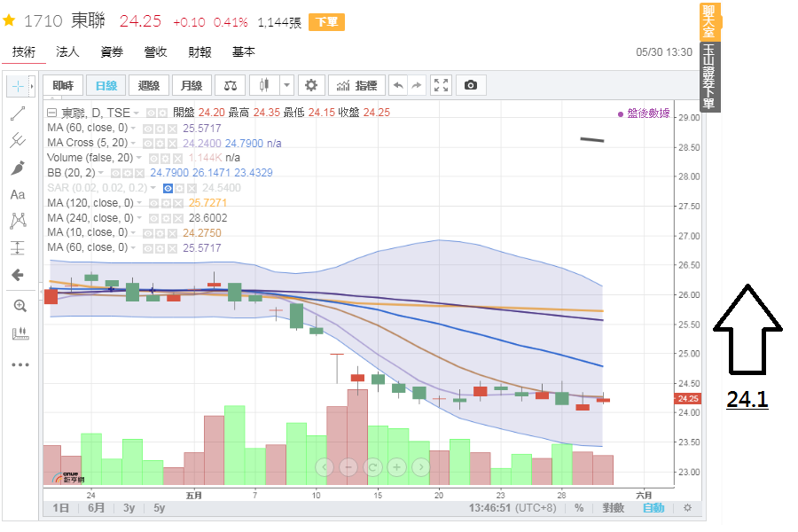Select the crosshair cursor tool

click(x=18, y=87)
